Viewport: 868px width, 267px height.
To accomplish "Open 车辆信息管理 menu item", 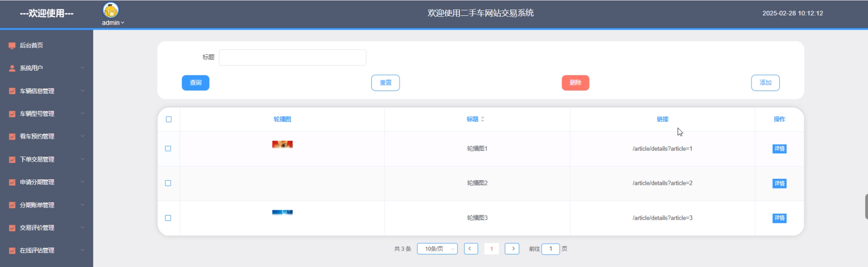I will [46, 91].
